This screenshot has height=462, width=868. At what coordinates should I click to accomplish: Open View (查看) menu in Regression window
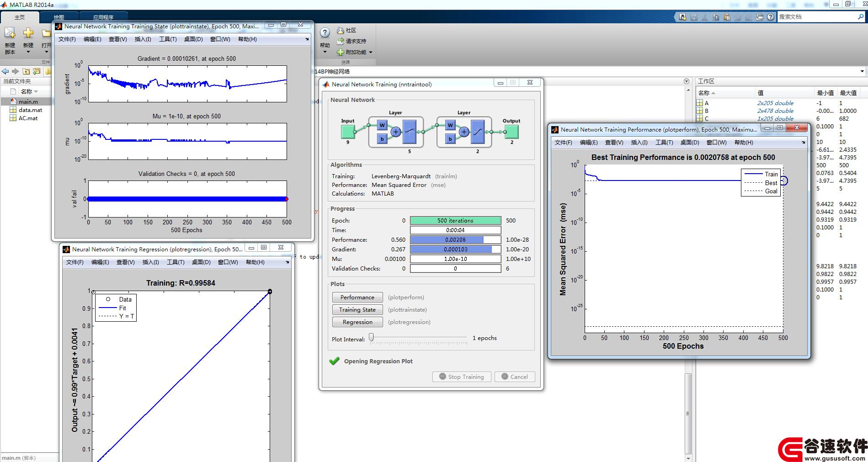125,262
